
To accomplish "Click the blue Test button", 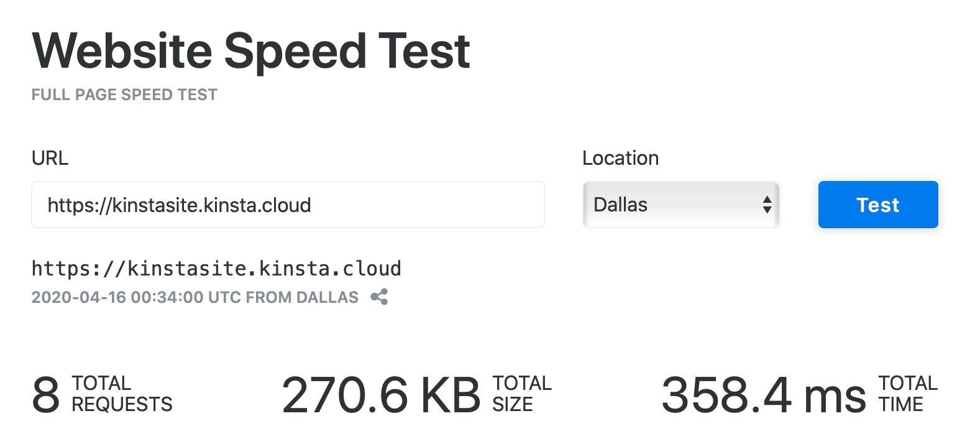I will pos(878,205).
